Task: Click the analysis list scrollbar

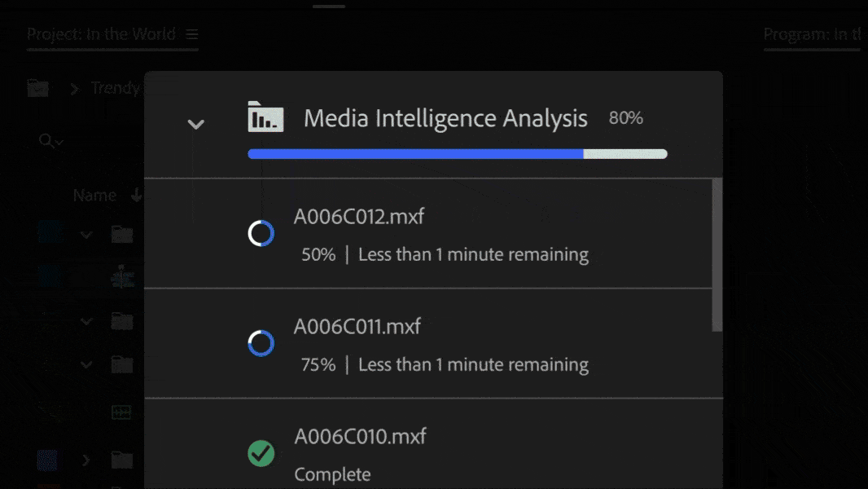Action: [717, 255]
